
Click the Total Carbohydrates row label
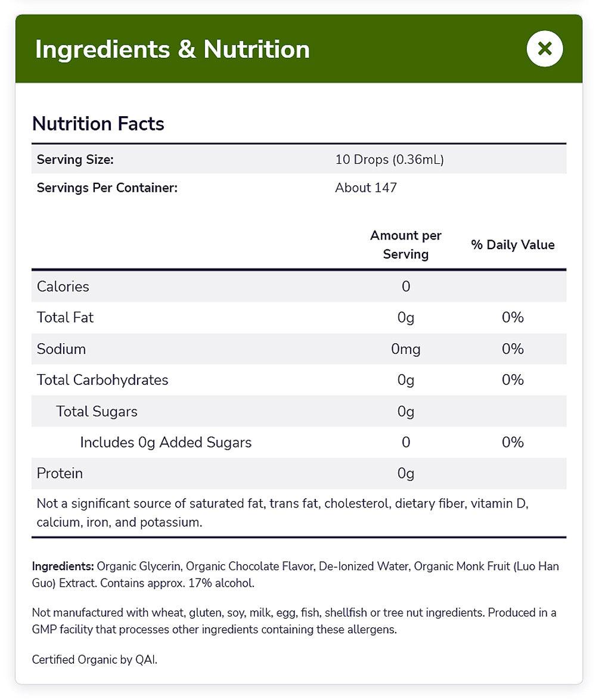pos(103,380)
